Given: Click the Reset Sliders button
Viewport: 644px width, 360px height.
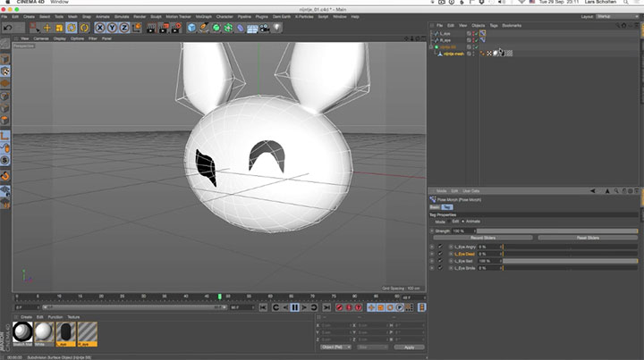Looking at the screenshot, I should (x=588, y=238).
